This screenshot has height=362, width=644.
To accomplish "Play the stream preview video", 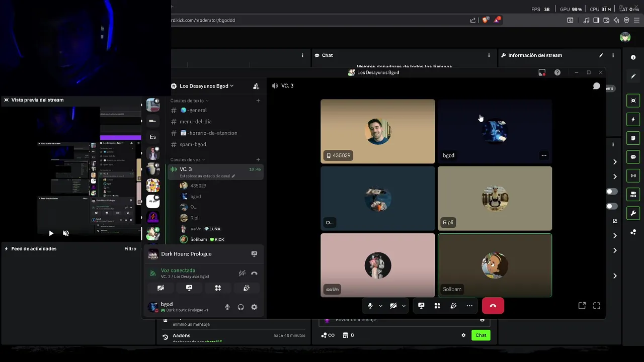I will pos(51,233).
